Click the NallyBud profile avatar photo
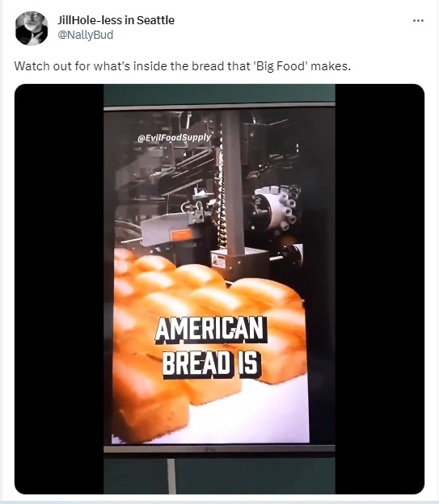439x504 pixels. pyautogui.click(x=32, y=28)
